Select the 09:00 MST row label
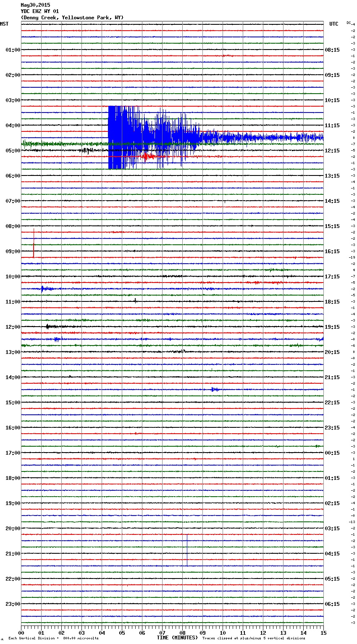The width and height of the screenshot is (357, 644). pyautogui.click(x=13, y=251)
